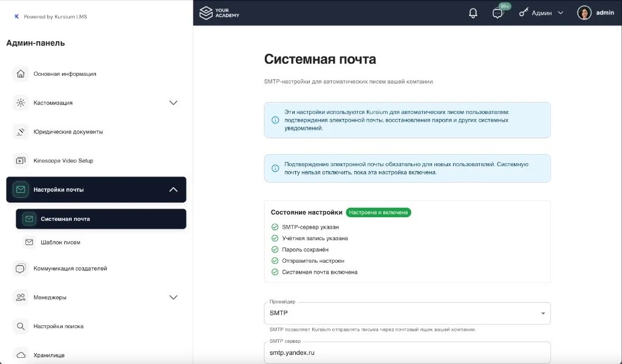The width and height of the screenshot is (622, 364).
Task: Click the admin avatar picture
Action: click(x=584, y=13)
